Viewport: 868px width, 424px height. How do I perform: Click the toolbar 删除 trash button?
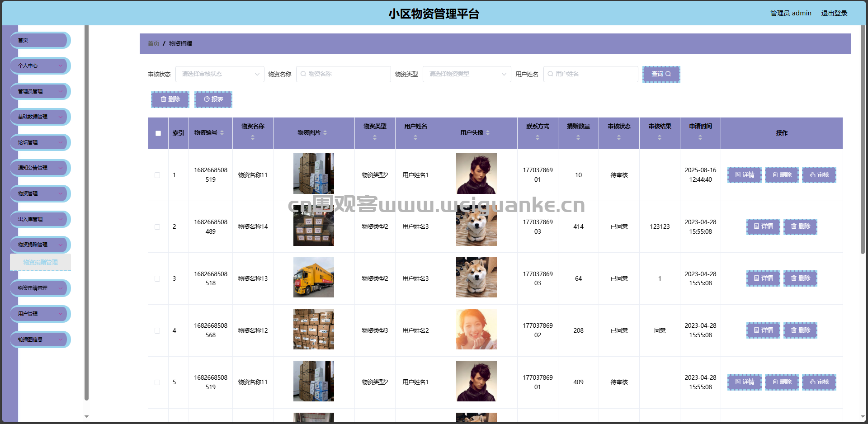[170, 99]
